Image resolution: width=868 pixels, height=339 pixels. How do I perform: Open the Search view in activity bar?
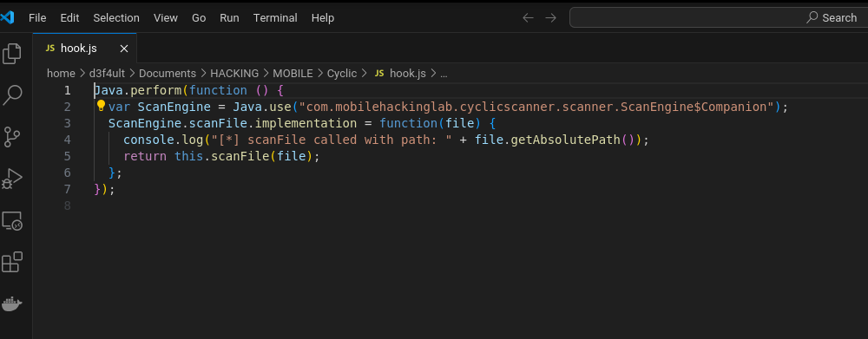12,95
